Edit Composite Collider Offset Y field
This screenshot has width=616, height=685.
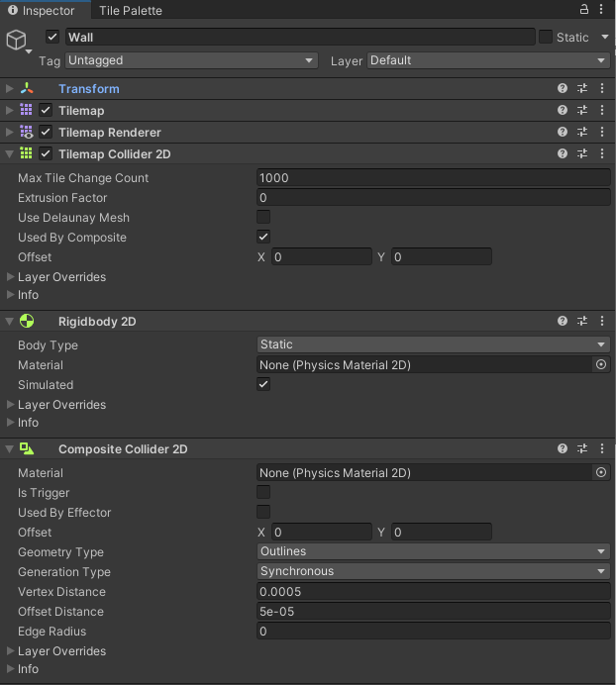pyautogui.click(x=442, y=533)
